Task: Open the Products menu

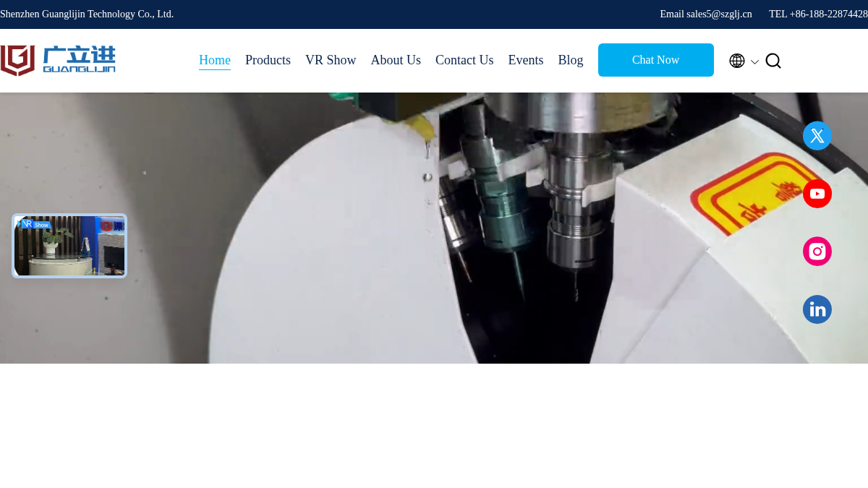Action: click(x=268, y=61)
